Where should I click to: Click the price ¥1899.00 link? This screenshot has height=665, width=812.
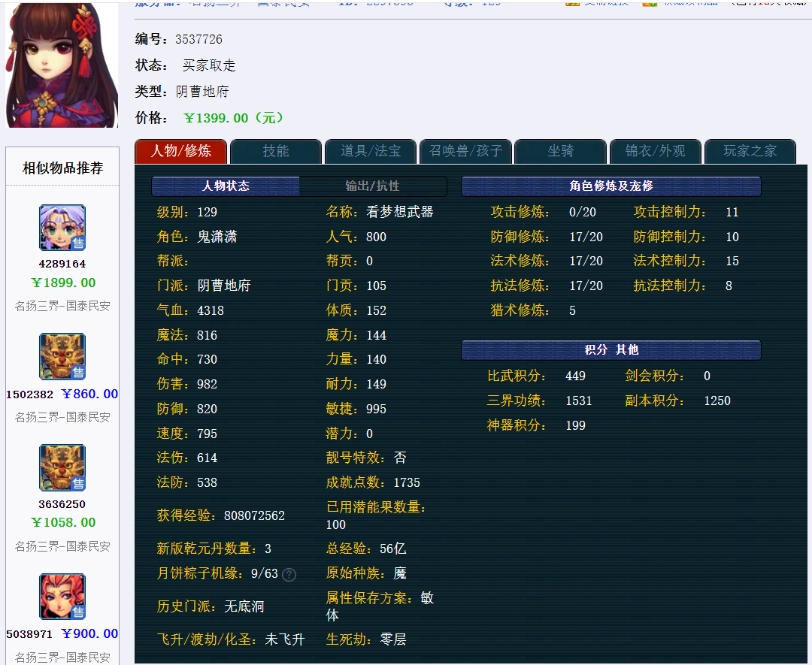pyautogui.click(x=63, y=283)
